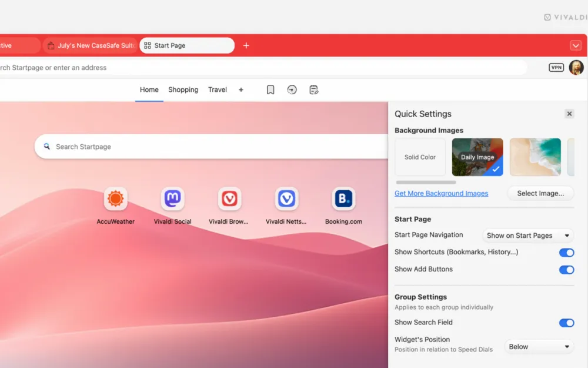Add a new tab with plus button
Viewport: 588px width, 368px height.
(246, 45)
